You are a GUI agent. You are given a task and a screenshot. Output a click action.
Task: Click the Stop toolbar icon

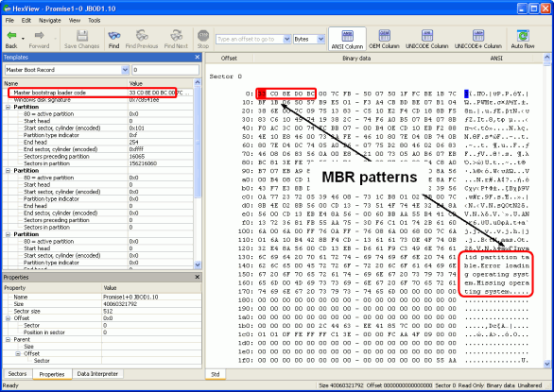[x=203, y=35]
